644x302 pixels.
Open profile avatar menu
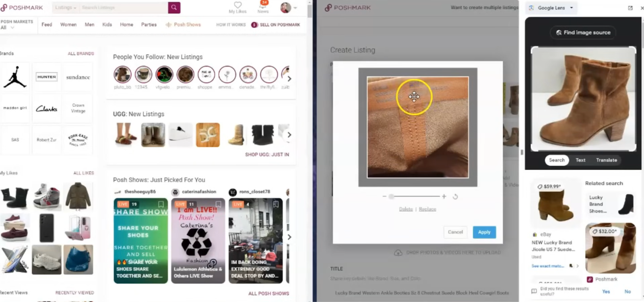pos(286,8)
